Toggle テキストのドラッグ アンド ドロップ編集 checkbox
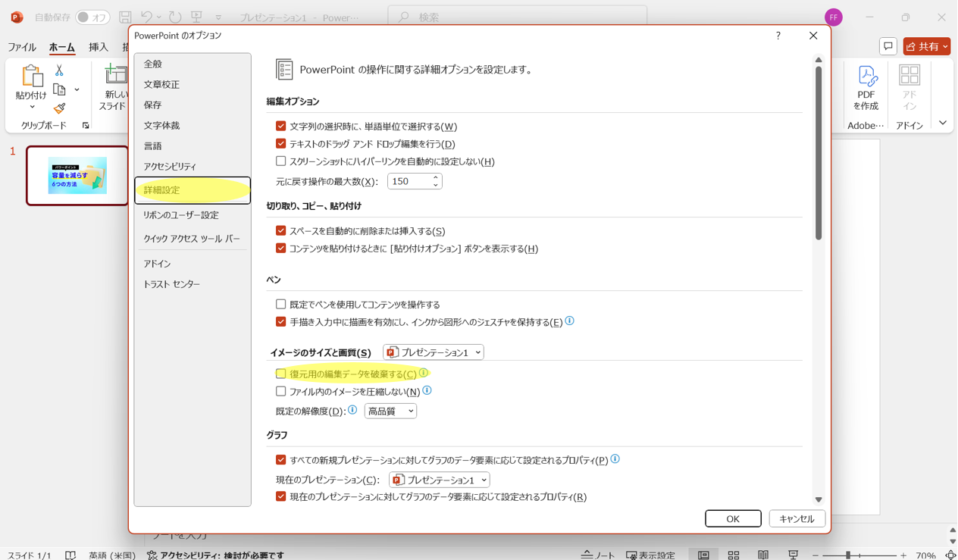Screen dimensions: 958x560 coord(281,143)
